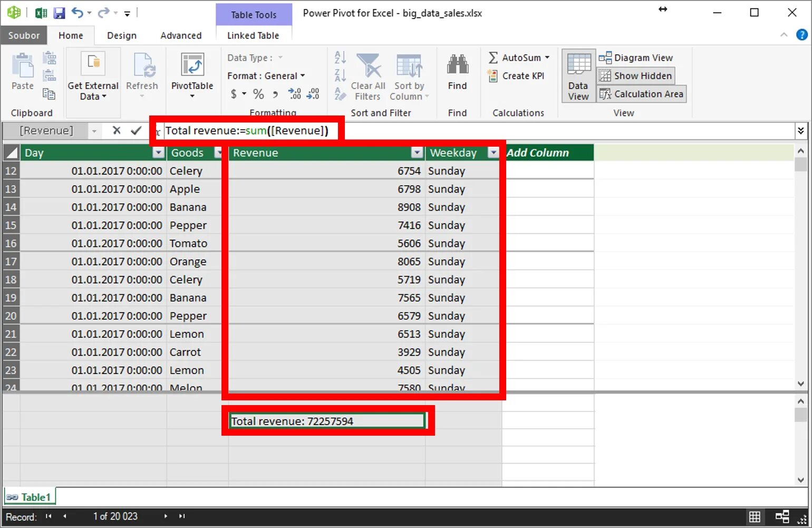Screen dimensions: 812x528
Task: Click the Add Column header
Action: (x=547, y=153)
